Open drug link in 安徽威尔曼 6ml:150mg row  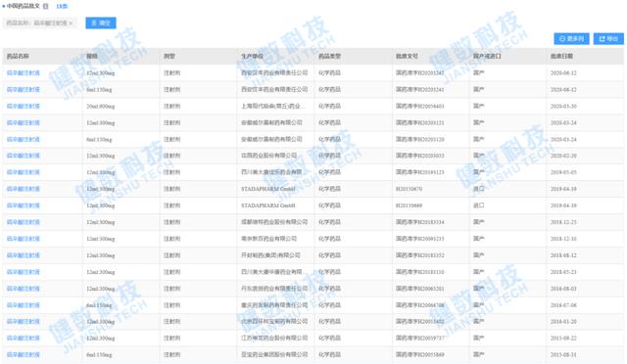pyautogui.click(x=24, y=140)
